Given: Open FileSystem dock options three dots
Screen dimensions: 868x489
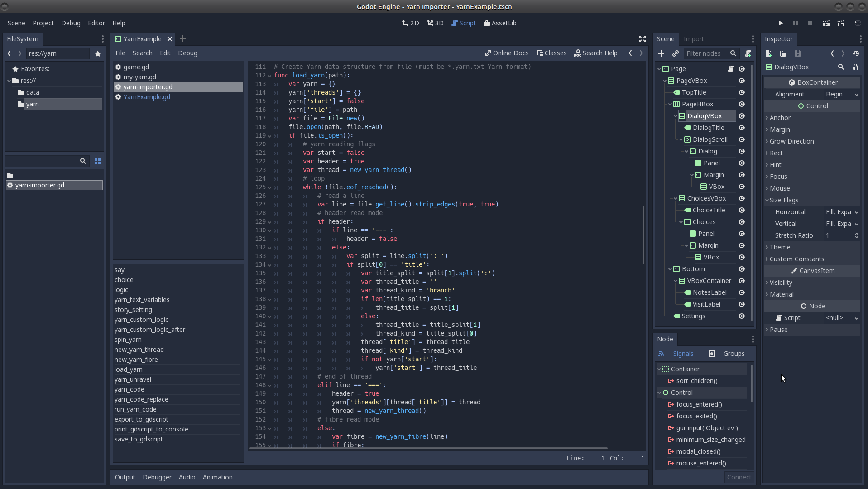Looking at the screenshot, I should pos(103,39).
